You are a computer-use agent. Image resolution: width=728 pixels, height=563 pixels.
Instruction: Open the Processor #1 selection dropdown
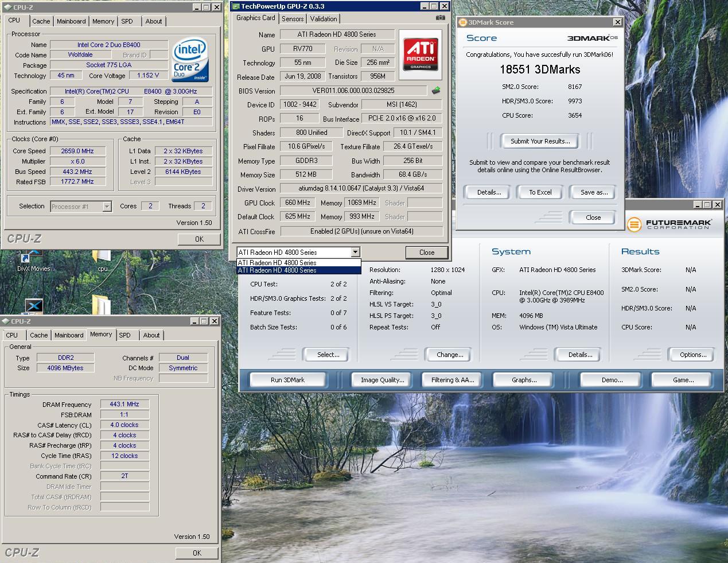(x=107, y=207)
